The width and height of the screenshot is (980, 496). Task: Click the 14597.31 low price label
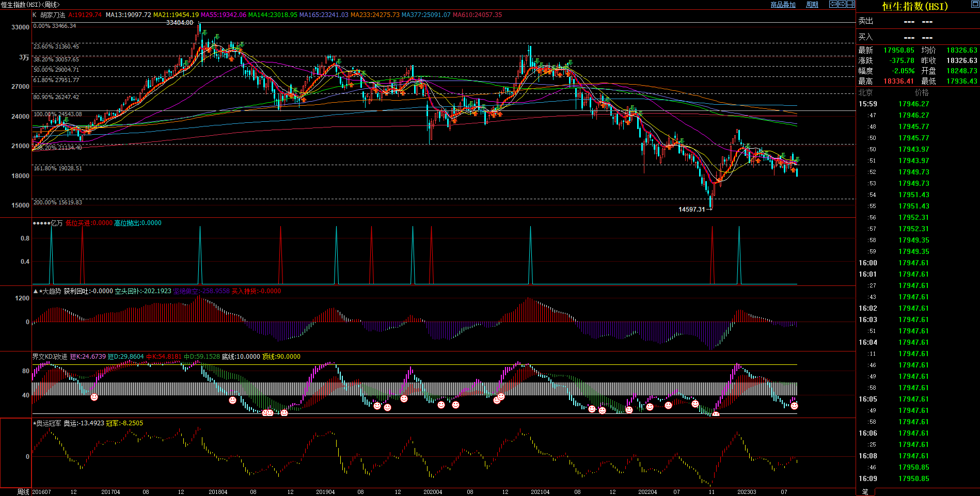pyautogui.click(x=691, y=210)
